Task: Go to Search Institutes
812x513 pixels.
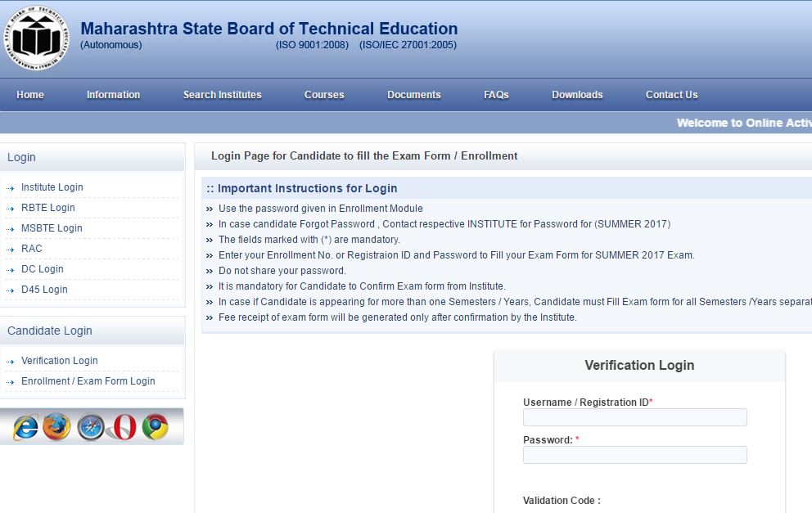Action: point(222,95)
